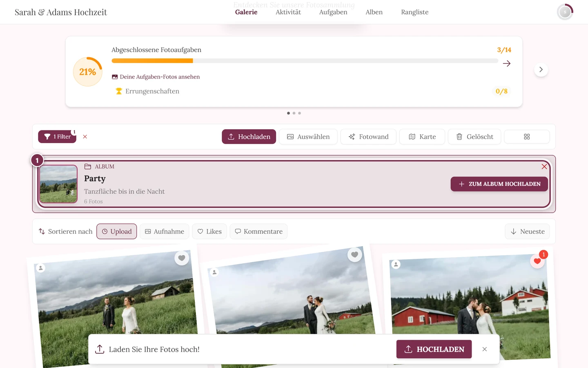Open the user profile avatar
Image resolution: width=588 pixels, height=368 pixels.
(x=565, y=12)
